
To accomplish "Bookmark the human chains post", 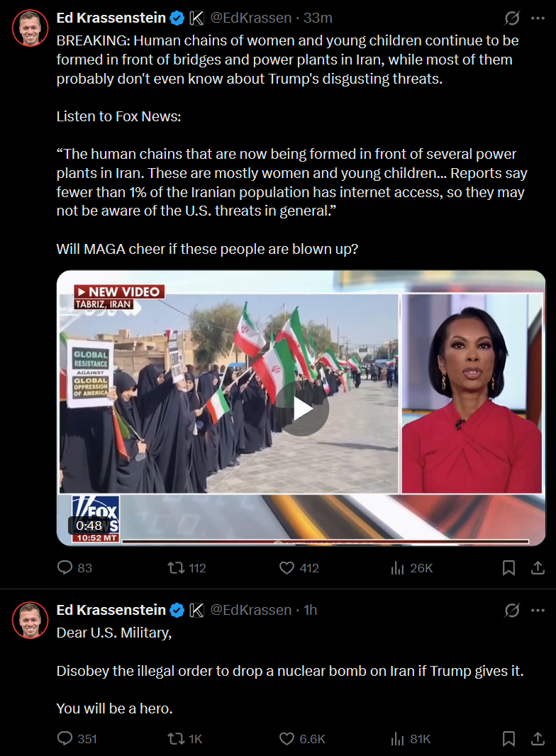I will [x=508, y=568].
